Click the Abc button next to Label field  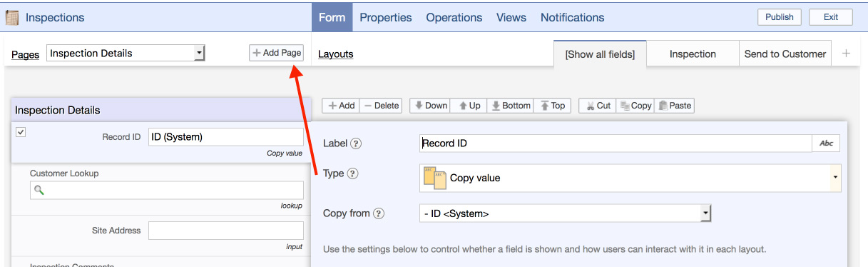[826, 143]
